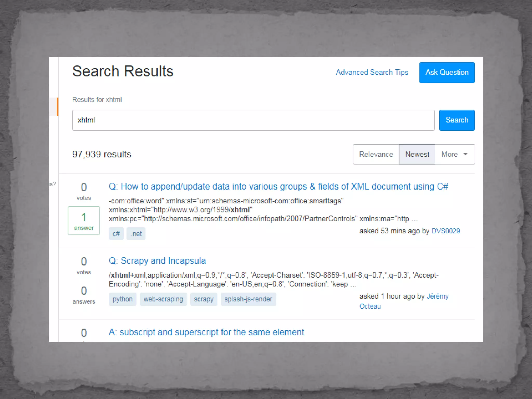532x399 pixels.
Task: Click the Ask Question button
Action: tap(447, 72)
